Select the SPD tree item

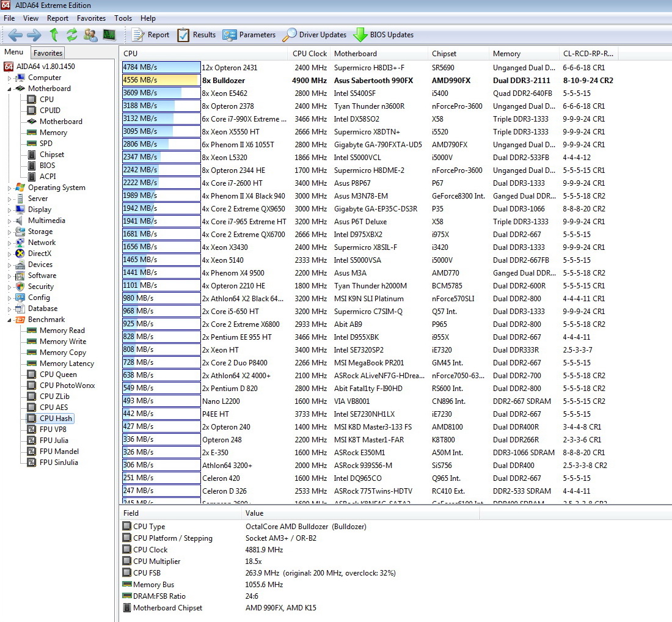(x=46, y=143)
